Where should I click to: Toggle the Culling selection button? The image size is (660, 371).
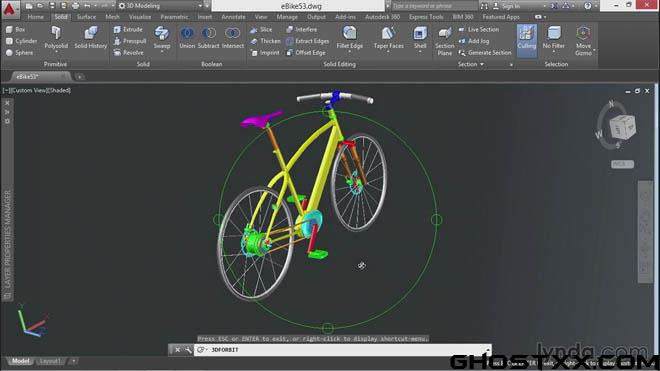[x=527, y=38]
